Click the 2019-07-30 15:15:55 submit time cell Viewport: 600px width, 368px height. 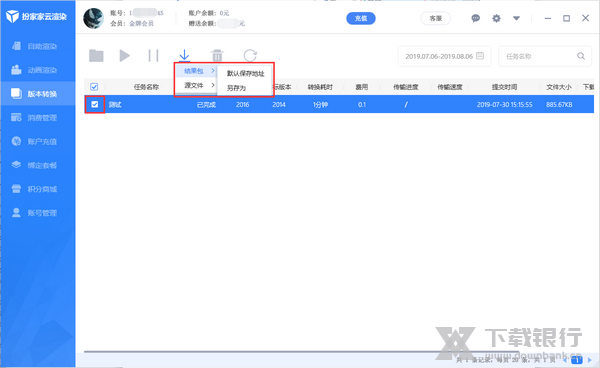pyautogui.click(x=504, y=104)
